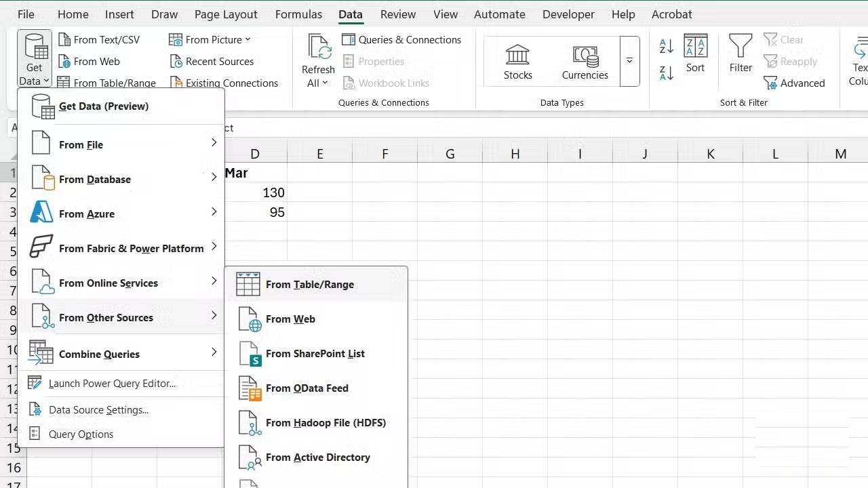Screen dimensions: 868x488
Task: Click the Get Data (Preview) icon in menu
Action: [43, 106]
